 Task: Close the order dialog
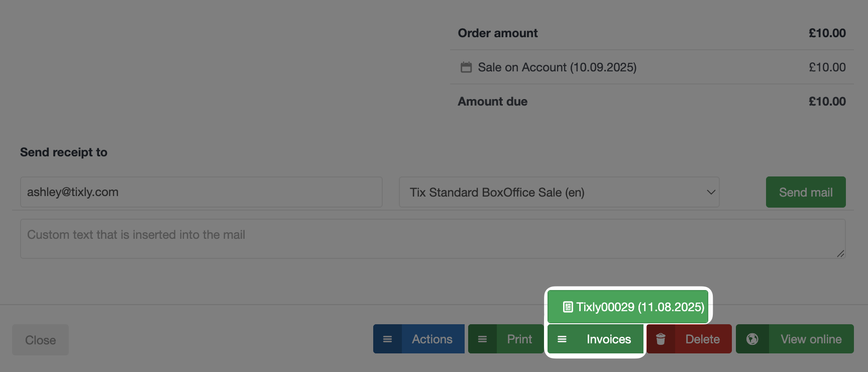[x=40, y=340]
